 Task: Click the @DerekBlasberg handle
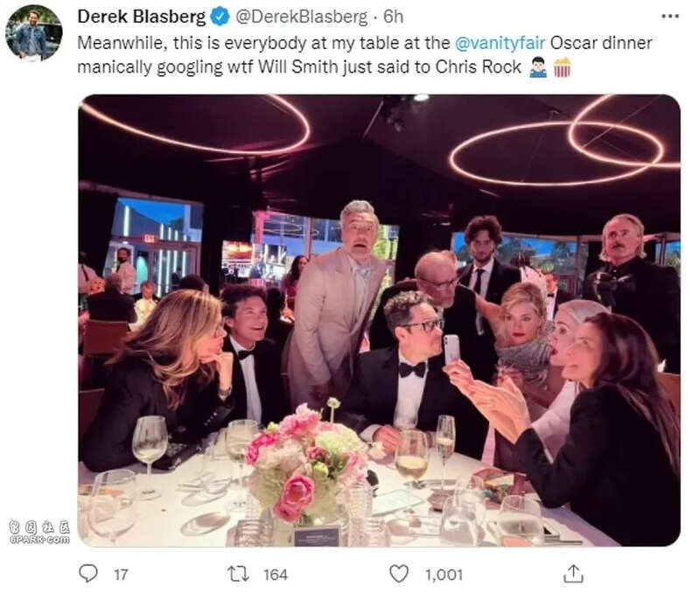click(301, 17)
